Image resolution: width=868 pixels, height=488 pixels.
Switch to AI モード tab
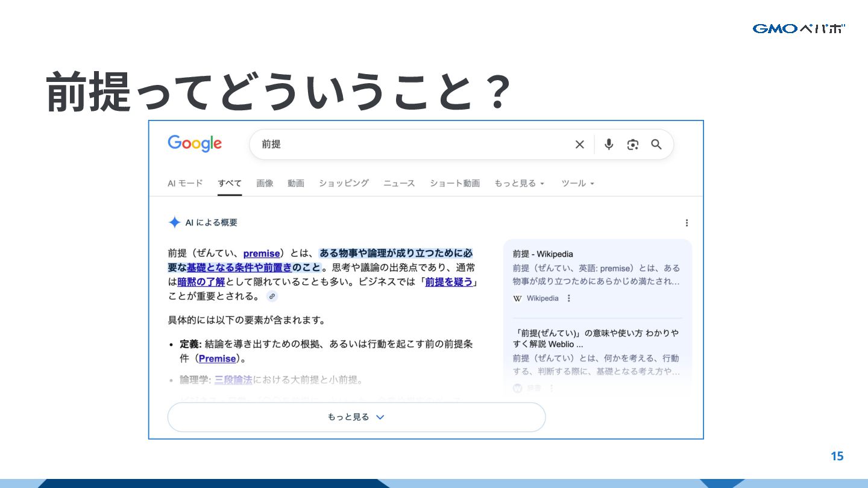point(185,183)
